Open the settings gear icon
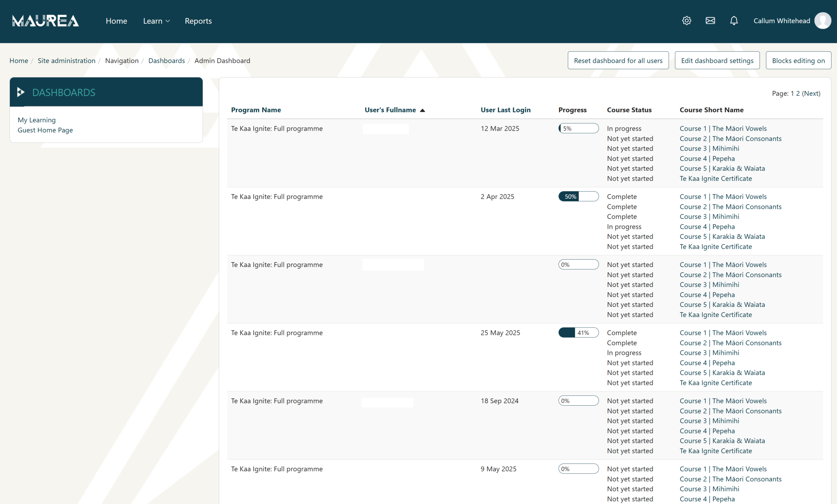 pyautogui.click(x=687, y=21)
